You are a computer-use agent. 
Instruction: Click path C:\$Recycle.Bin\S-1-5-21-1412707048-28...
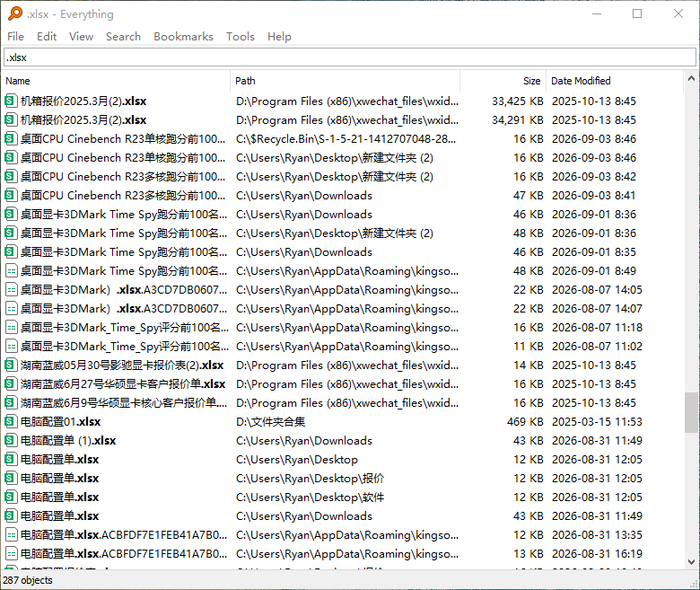click(x=346, y=139)
